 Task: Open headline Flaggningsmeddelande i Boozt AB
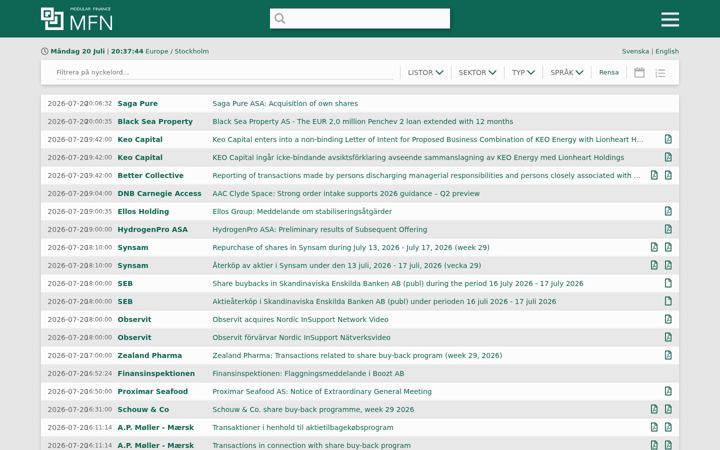click(x=308, y=373)
